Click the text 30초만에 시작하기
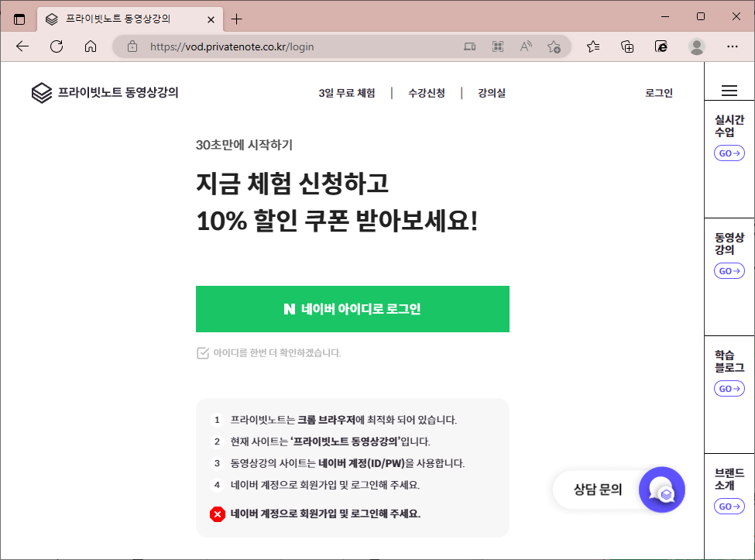Image resolution: width=755 pixels, height=560 pixels. 244,145
